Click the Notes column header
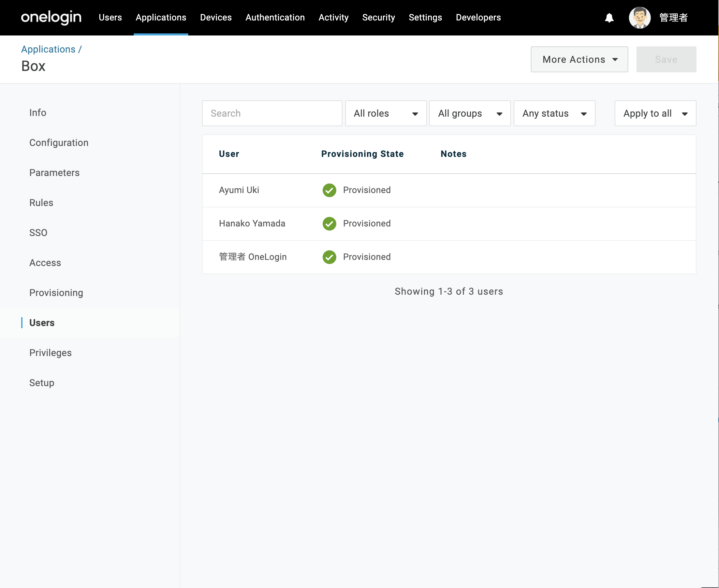This screenshot has width=719, height=588. click(454, 154)
